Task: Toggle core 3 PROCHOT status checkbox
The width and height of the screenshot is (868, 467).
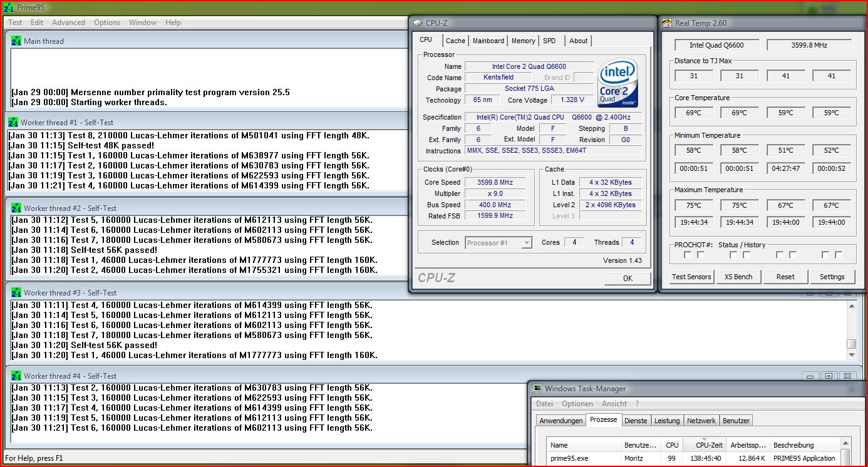Action: (x=780, y=255)
